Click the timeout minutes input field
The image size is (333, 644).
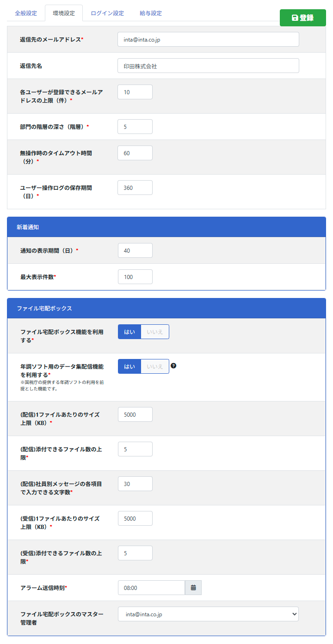tap(135, 153)
